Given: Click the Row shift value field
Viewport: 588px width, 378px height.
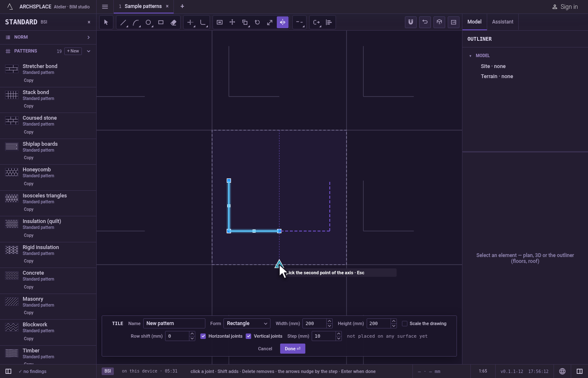Looking at the screenshot, I should [x=177, y=336].
